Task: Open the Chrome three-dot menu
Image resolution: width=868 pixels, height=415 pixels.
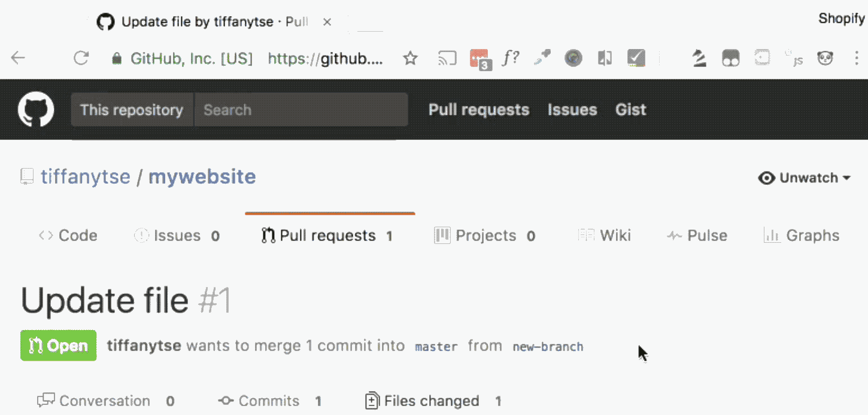Action: 857,58
